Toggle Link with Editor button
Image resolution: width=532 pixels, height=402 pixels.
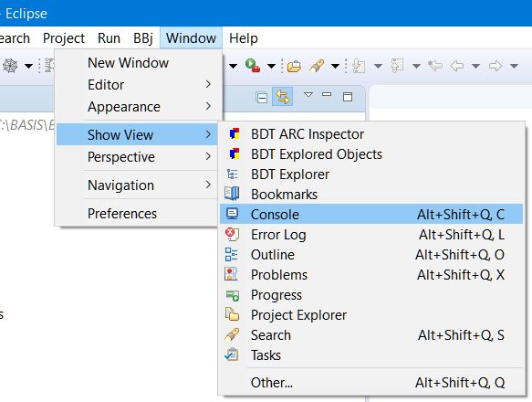[283, 97]
